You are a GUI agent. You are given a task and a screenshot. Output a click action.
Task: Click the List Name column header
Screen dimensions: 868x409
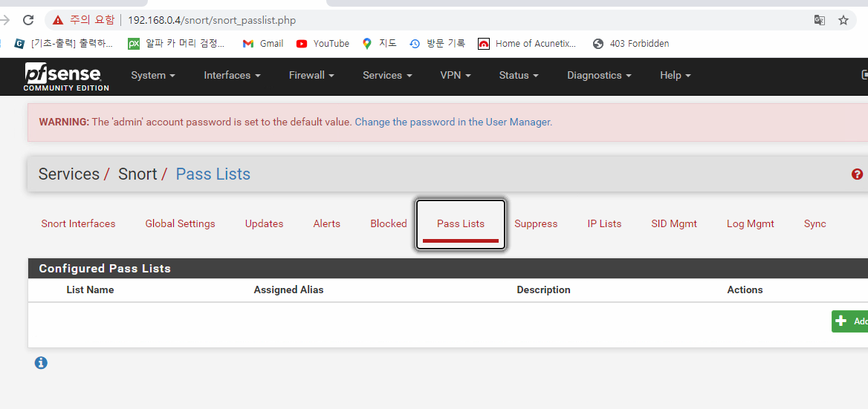point(90,289)
